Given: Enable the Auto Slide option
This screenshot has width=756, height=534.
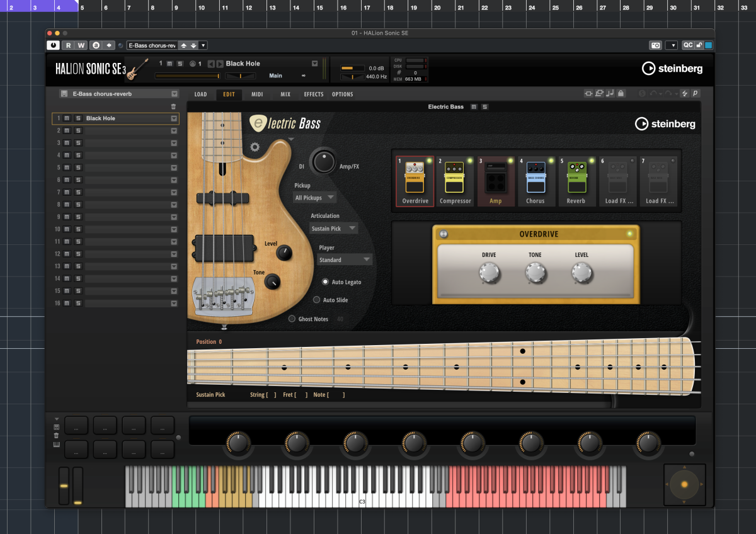Looking at the screenshot, I should 317,300.
